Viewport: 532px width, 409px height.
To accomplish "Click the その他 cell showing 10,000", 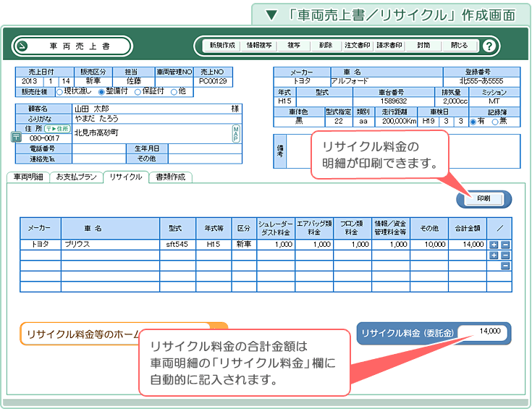I will point(429,245).
